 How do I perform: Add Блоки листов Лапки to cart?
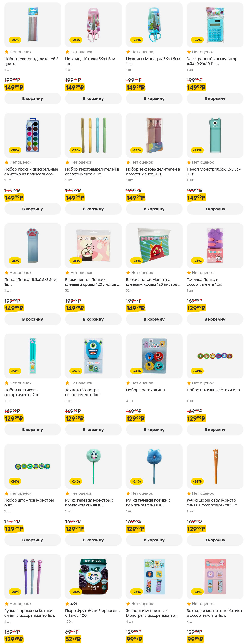[93, 319]
